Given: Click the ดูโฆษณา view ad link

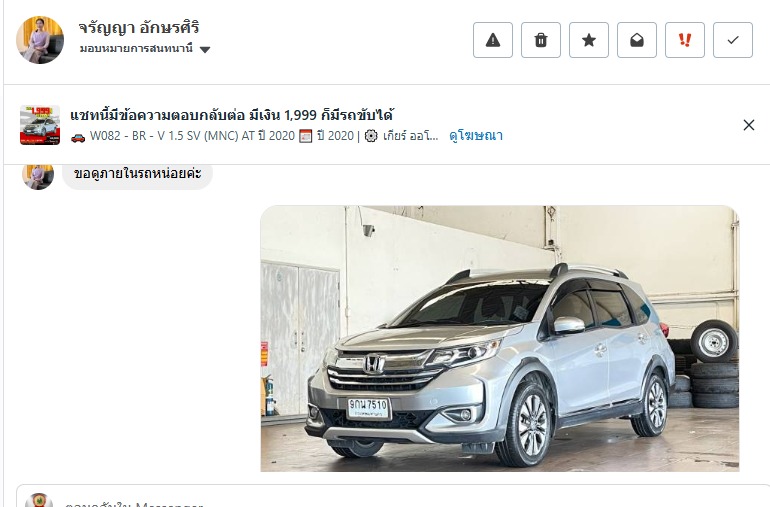Looking at the screenshot, I should click(x=476, y=136).
